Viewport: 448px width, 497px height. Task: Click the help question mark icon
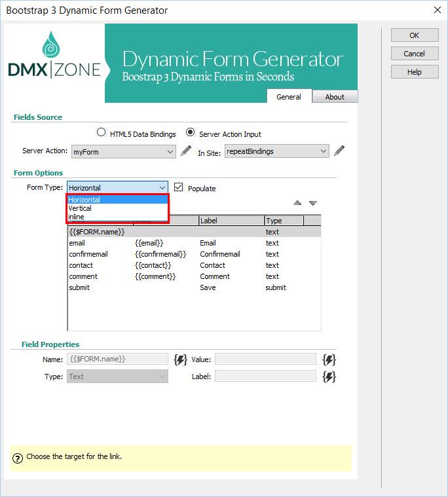click(18, 458)
